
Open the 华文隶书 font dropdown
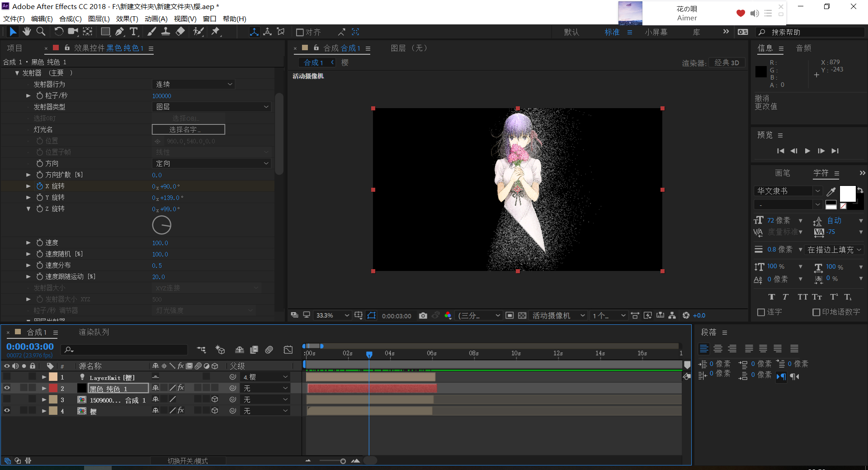pos(788,191)
